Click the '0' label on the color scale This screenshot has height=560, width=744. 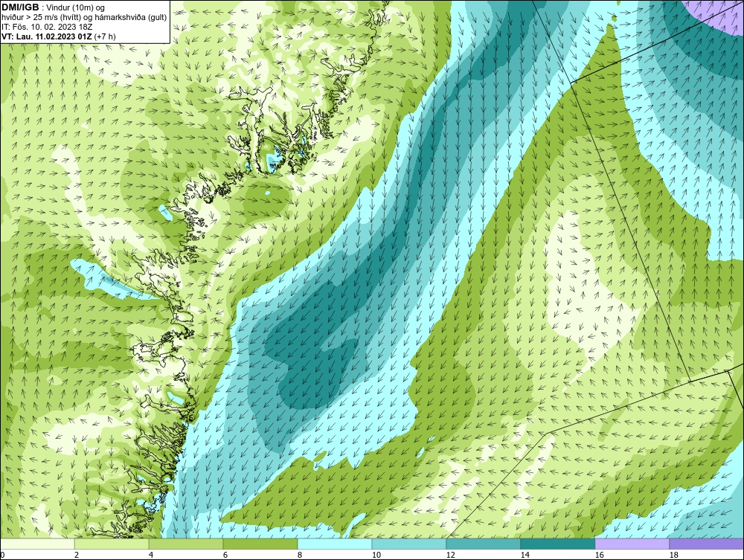click(x=3, y=555)
